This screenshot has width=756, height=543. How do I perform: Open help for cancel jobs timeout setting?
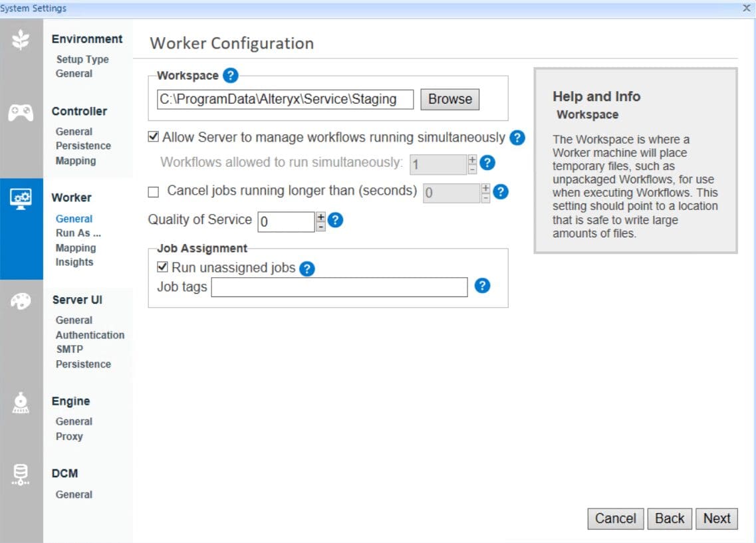[500, 192]
